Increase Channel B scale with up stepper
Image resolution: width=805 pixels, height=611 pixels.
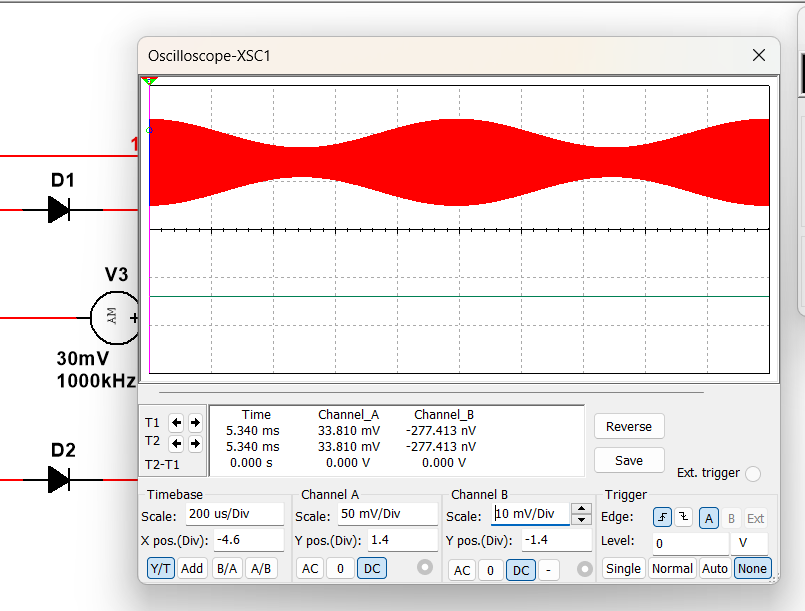click(581, 509)
